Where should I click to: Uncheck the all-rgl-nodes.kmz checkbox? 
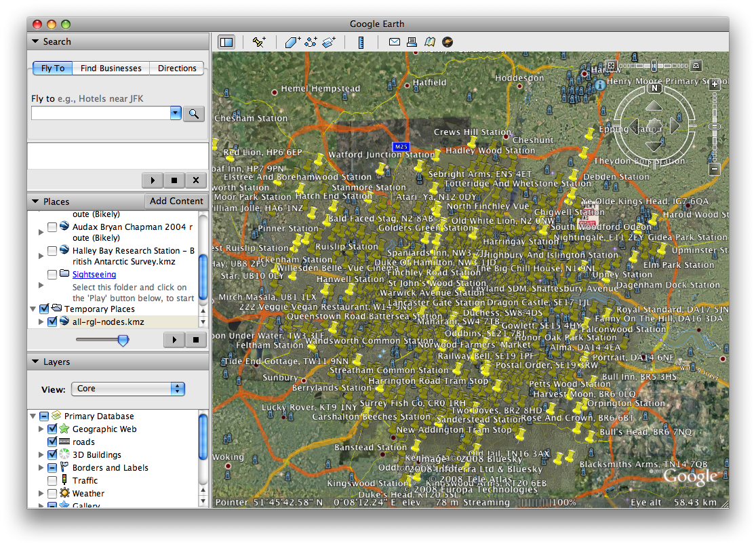tap(52, 321)
